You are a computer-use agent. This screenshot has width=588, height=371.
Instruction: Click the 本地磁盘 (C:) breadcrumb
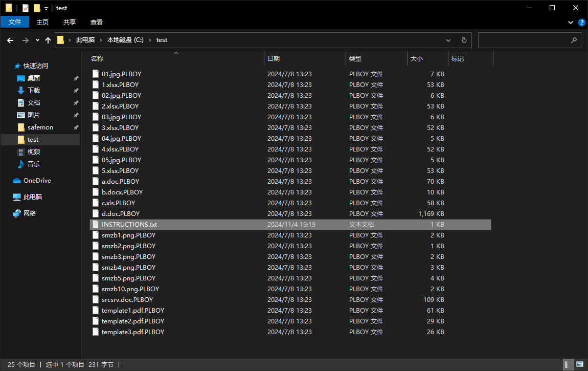[125, 40]
